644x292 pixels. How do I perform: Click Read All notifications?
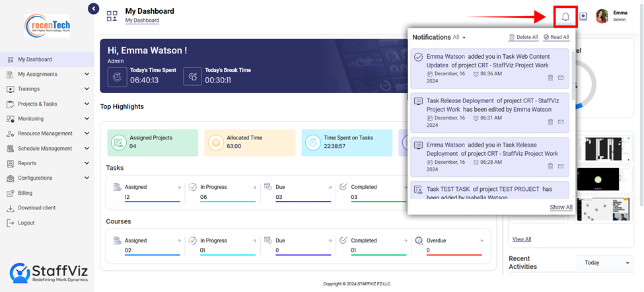[556, 38]
